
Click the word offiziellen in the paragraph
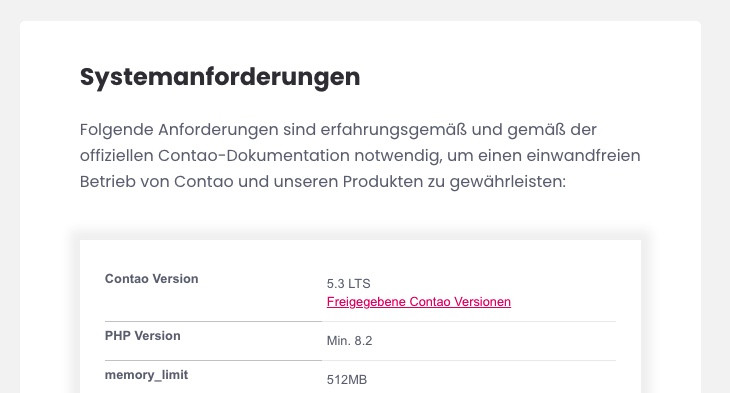click(x=116, y=156)
